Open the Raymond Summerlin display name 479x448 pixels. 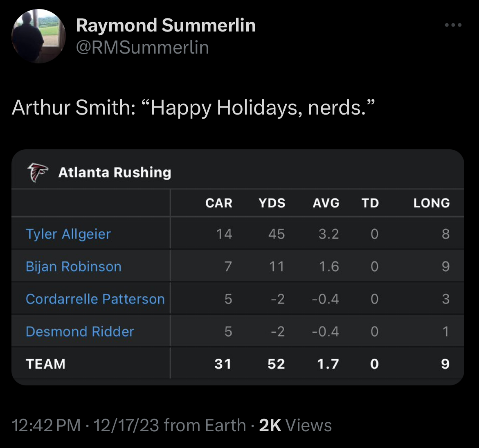click(166, 25)
